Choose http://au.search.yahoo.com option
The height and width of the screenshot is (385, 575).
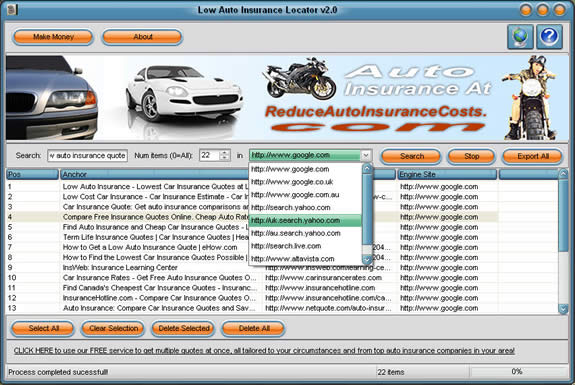[x=305, y=233]
